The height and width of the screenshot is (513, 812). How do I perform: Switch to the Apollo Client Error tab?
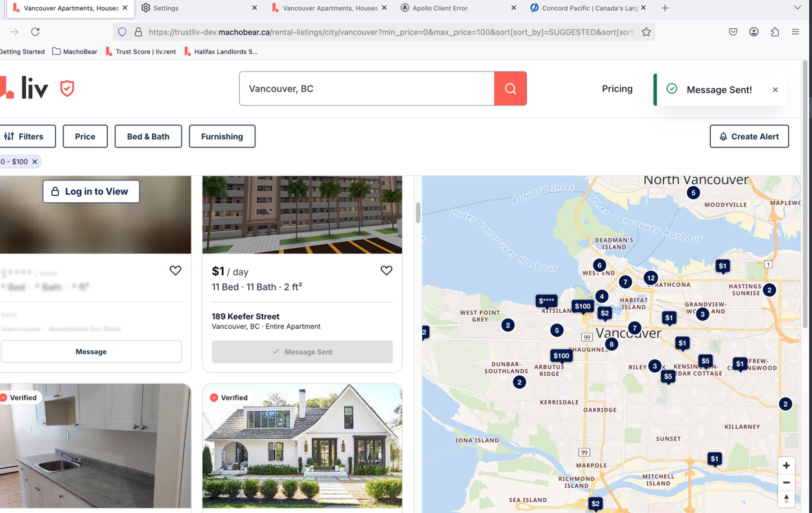[x=438, y=8]
